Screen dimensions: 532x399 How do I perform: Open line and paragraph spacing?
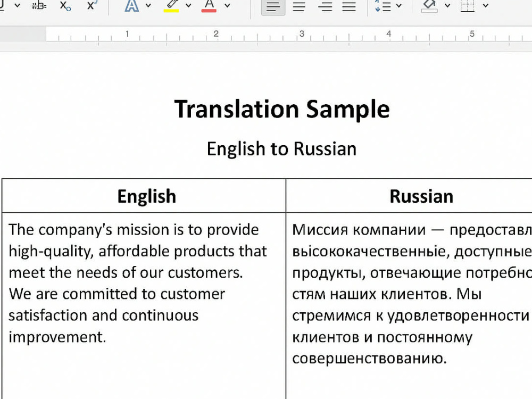point(383,6)
